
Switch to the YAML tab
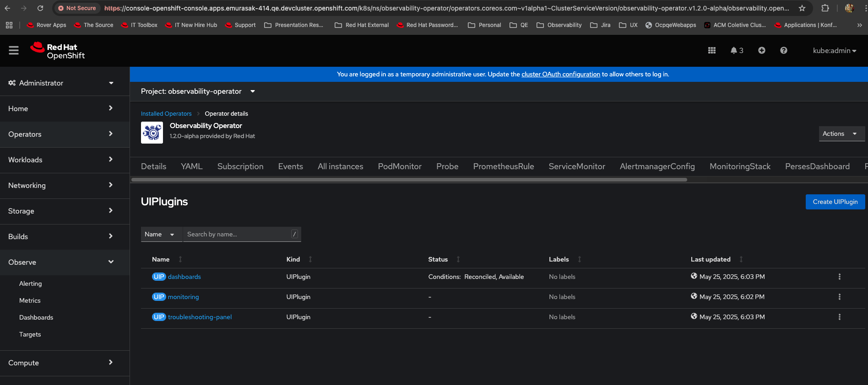tap(191, 166)
